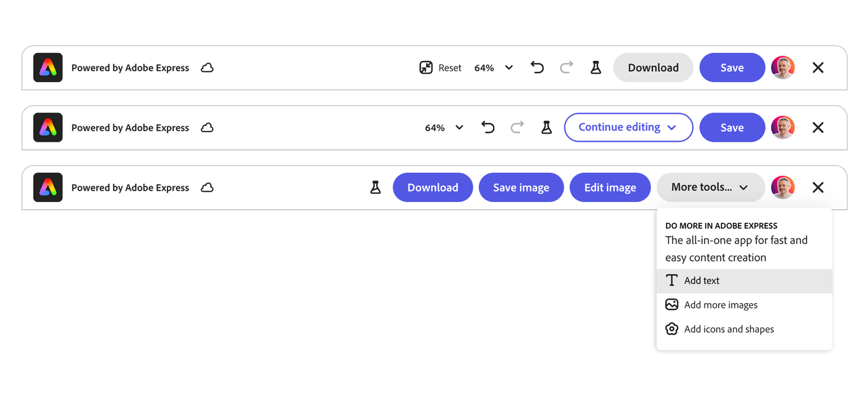
Task: Click the redo arrow in the first toolbar
Action: [x=566, y=68]
